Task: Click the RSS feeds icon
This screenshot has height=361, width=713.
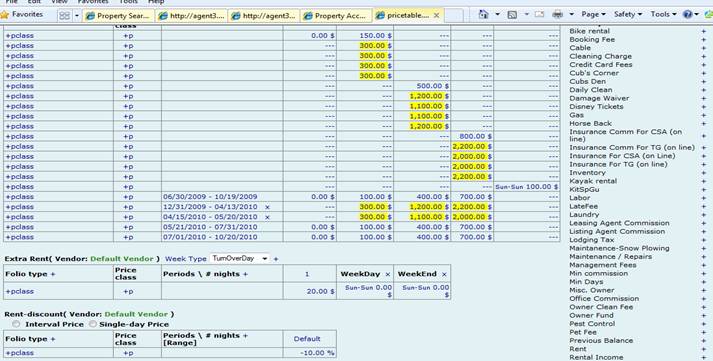Action: point(512,15)
